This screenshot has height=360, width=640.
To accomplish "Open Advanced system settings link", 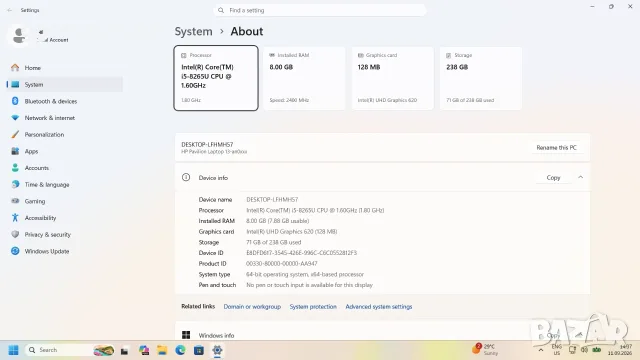I will 379,307.
